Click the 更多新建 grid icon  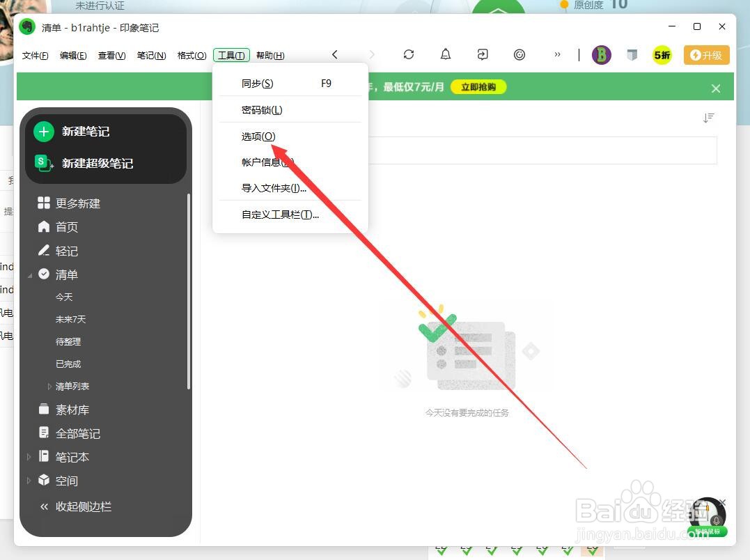[x=44, y=203]
